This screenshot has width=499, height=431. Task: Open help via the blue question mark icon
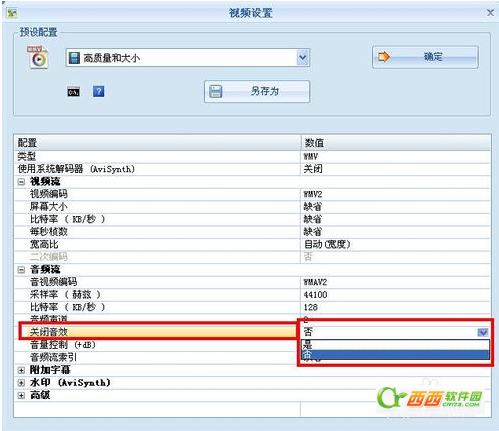98,91
